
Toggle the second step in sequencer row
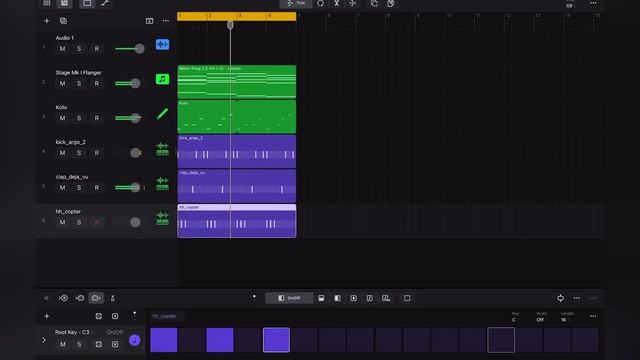[192, 340]
